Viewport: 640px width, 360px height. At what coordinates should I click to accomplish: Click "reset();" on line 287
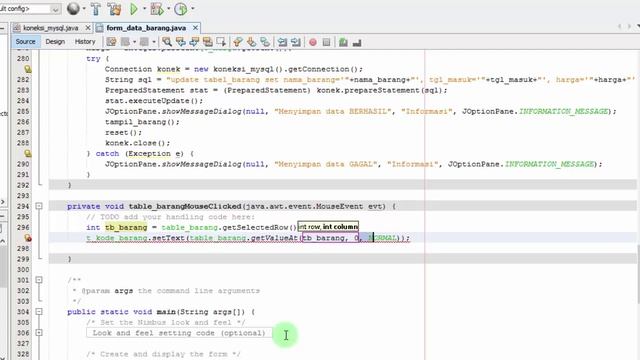(x=123, y=133)
